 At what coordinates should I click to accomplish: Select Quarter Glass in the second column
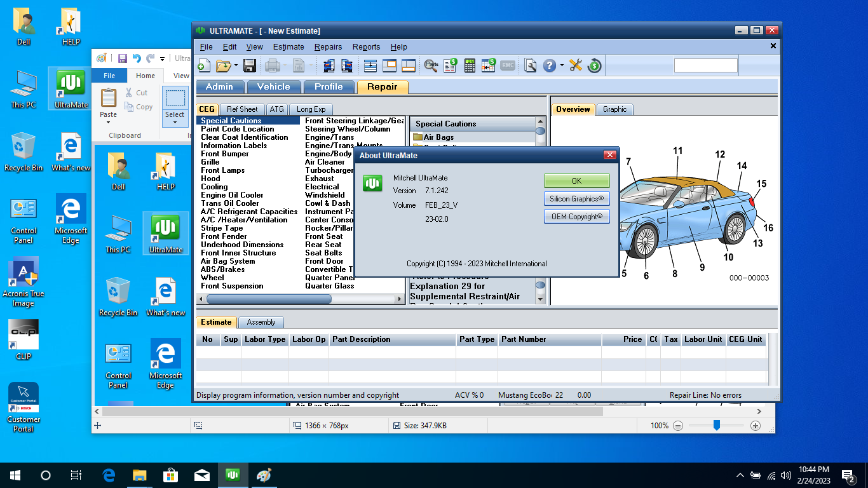coord(330,286)
